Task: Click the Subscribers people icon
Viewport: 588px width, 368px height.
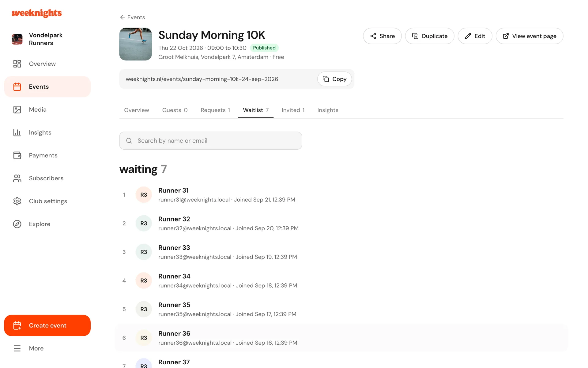Action: pos(17,178)
